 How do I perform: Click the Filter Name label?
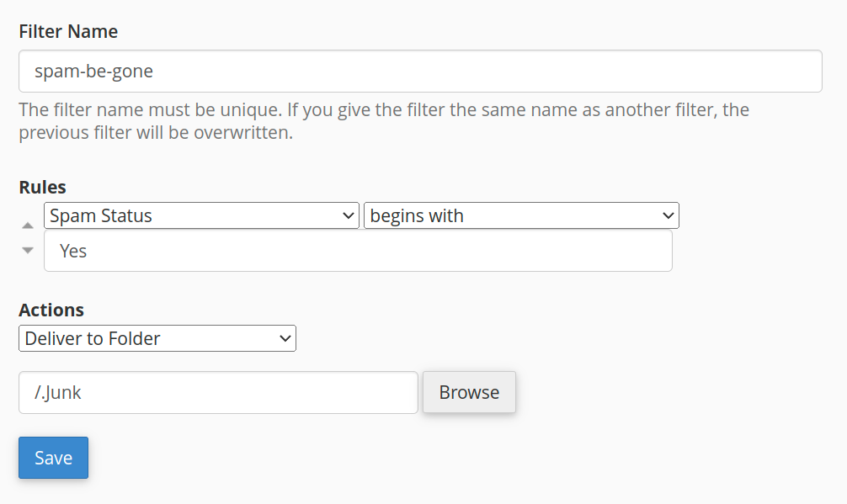(x=68, y=32)
